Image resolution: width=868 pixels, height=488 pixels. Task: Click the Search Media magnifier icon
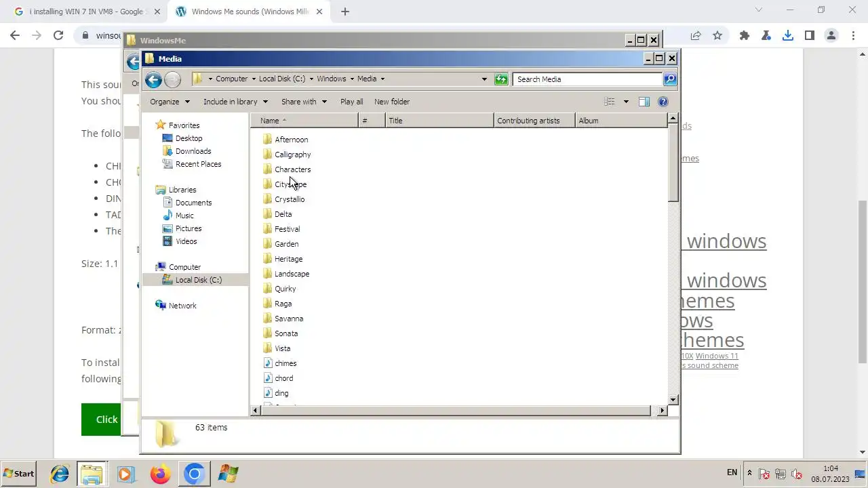point(669,79)
